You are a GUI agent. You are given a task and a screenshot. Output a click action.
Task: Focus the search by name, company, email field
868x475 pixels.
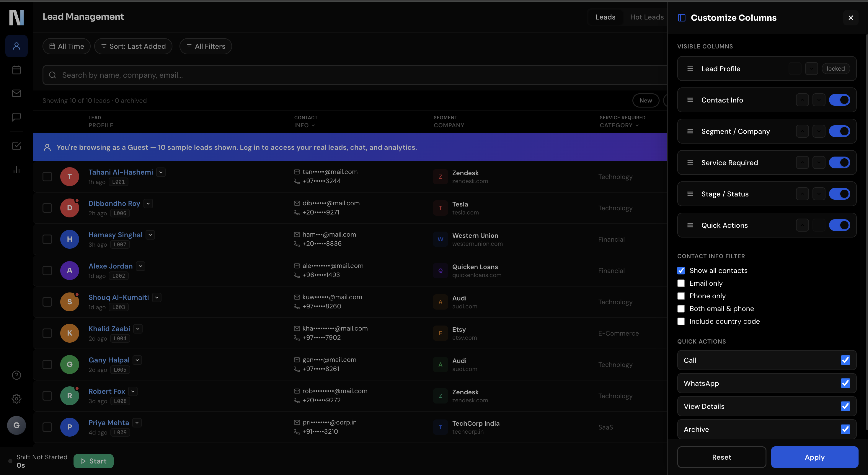355,75
